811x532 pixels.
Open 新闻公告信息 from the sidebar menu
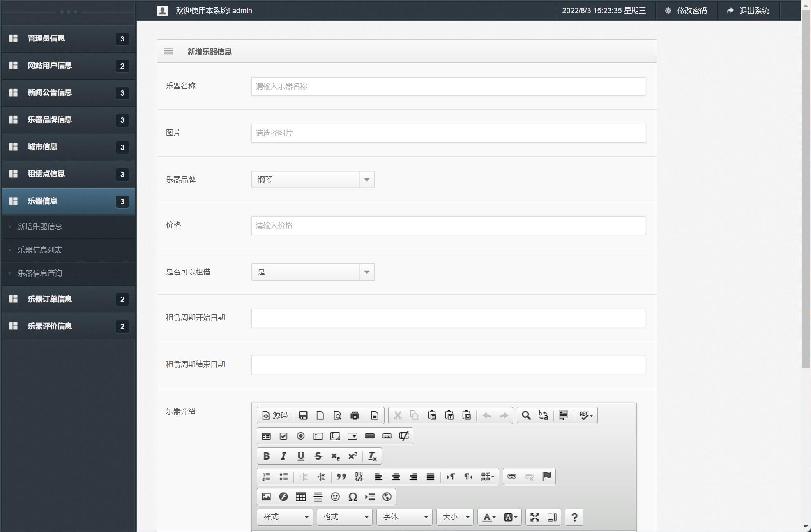pos(49,93)
